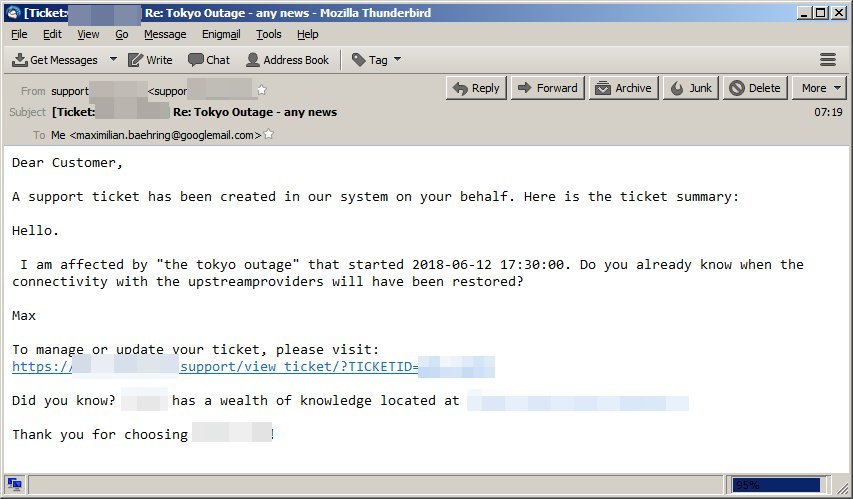Compose a new message with Write
Screen dimensions: 853x499
[x=149, y=60]
